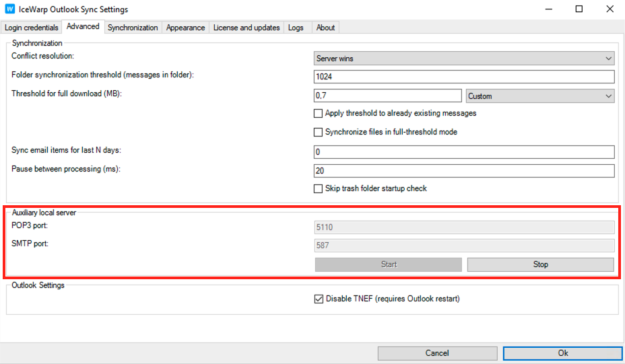Click the IceWarp app icon in title bar
This screenshot has height=364, width=625.
tap(9, 9)
